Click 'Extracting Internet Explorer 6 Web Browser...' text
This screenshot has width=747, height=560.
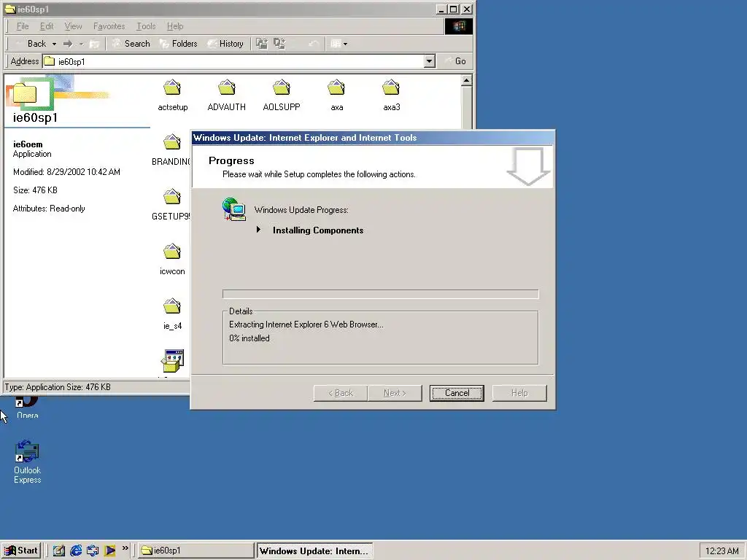point(306,324)
